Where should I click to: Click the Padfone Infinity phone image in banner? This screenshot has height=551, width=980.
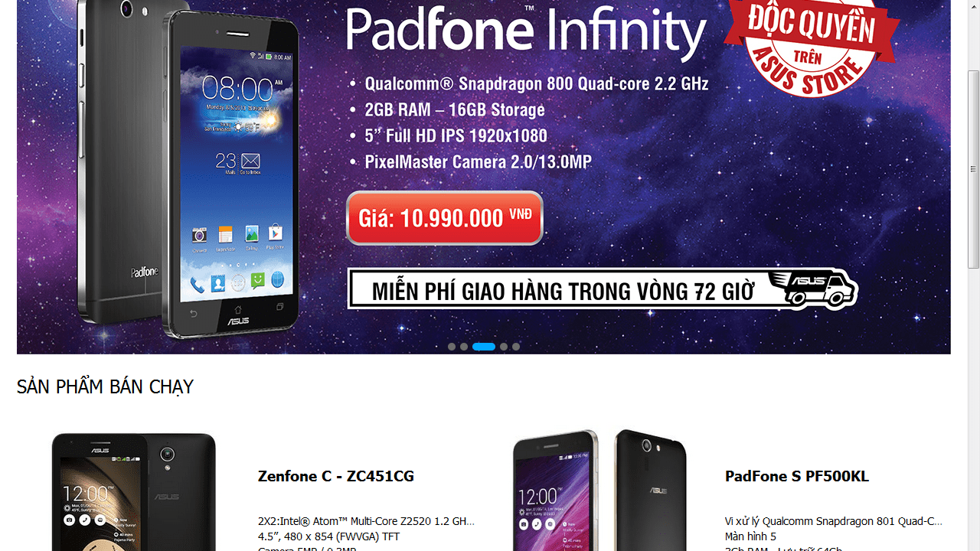tap(190, 168)
